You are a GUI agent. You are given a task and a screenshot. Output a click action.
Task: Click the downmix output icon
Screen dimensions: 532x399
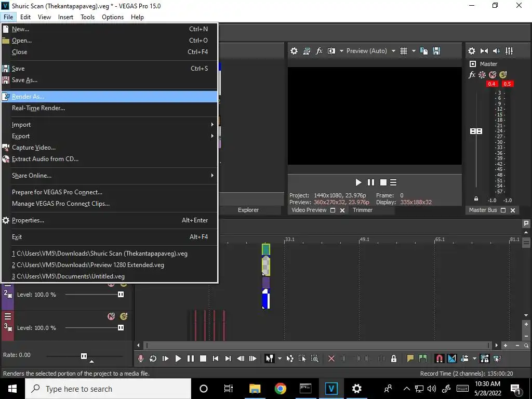pos(484,51)
